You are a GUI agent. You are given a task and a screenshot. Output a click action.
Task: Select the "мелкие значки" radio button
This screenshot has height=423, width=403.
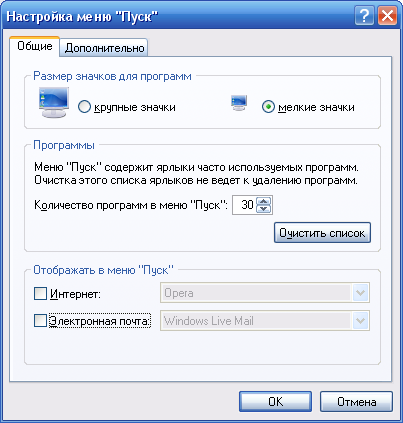pyautogui.click(x=268, y=107)
